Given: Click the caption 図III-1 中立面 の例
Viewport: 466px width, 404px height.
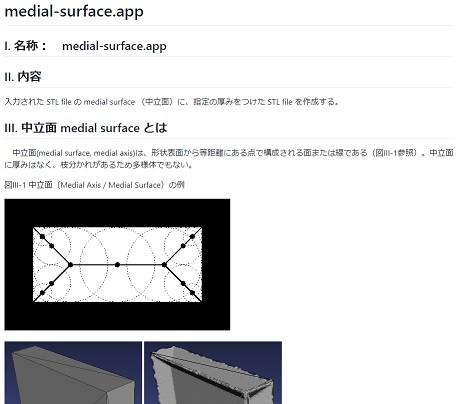Looking at the screenshot, I should [x=94, y=185].
